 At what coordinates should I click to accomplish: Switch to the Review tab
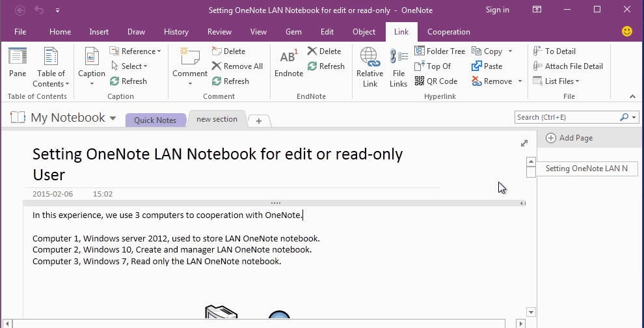click(x=219, y=32)
